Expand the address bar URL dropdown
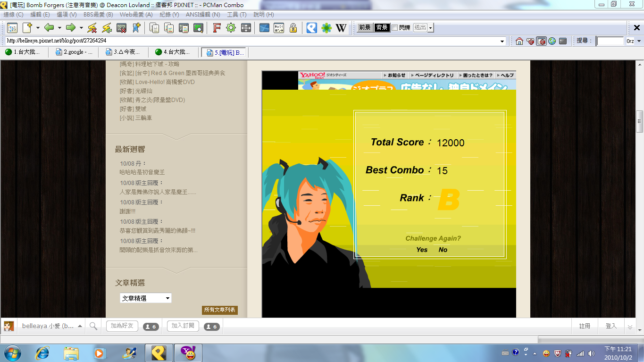Screen dimensions: 644x362 coord(502,41)
